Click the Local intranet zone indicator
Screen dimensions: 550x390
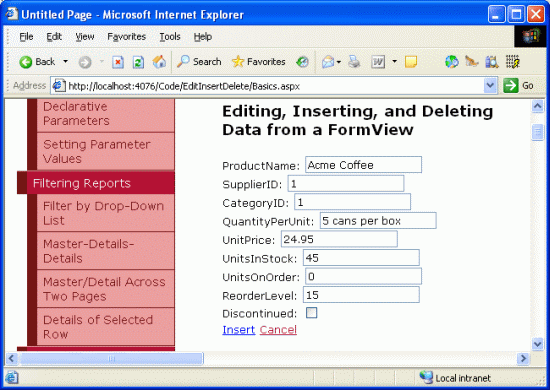455,378
